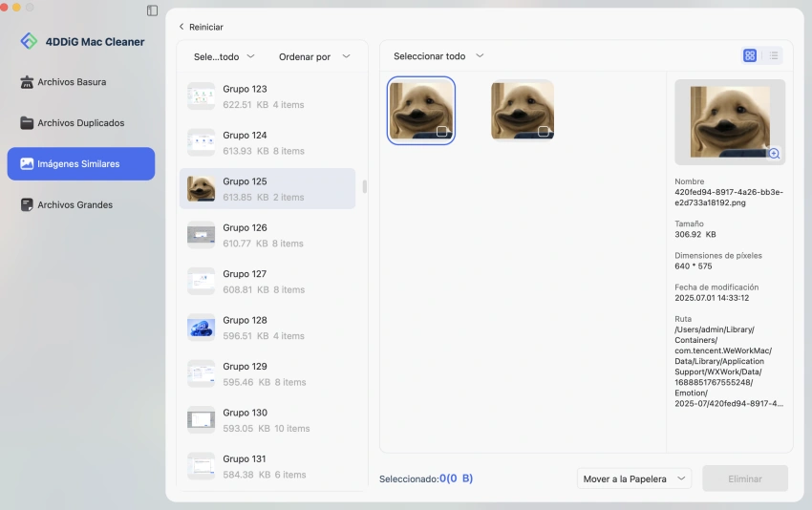This screenshot has width=812, height=510.
Task: Select Grupo 124 in list
Action: click(267, 142)
